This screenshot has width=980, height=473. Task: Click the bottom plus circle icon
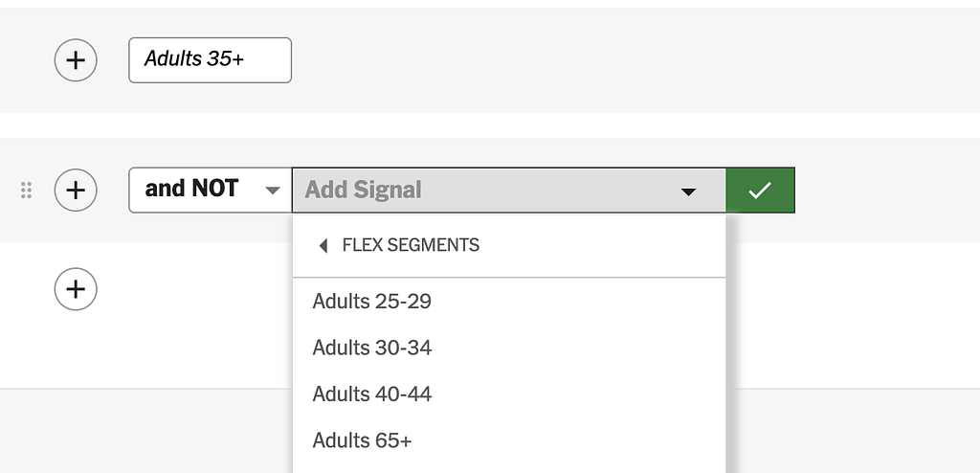tap(76, 288)
